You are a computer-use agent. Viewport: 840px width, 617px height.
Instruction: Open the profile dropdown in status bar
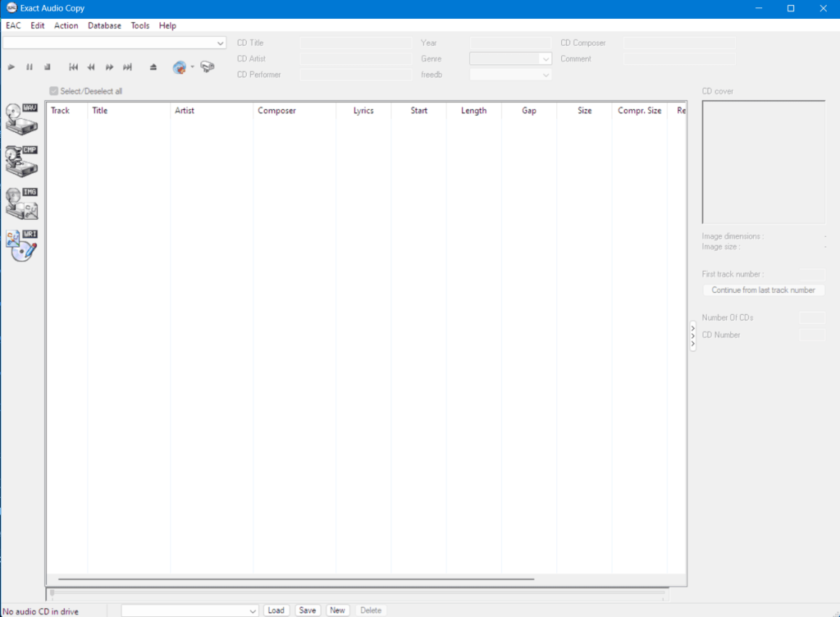click(x=253, y=610)
